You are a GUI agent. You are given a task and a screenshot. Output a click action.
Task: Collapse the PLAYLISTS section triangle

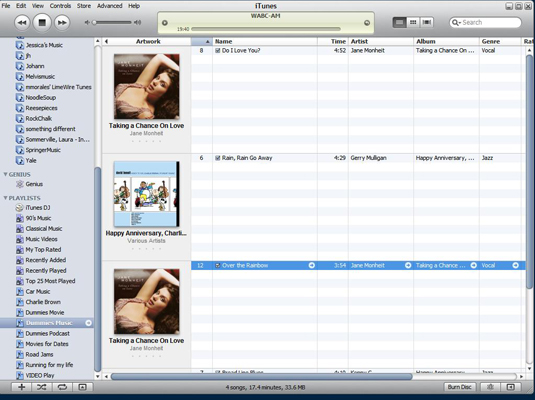click(5, 198)
